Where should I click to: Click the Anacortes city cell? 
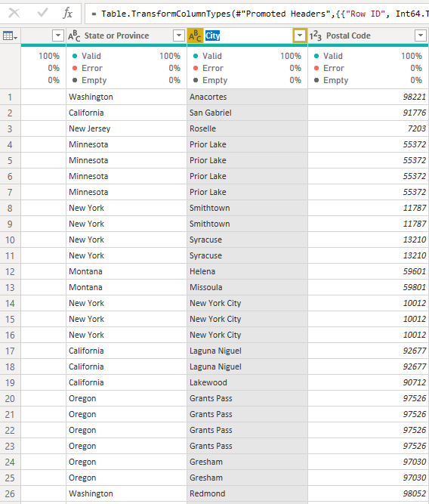(x=247, y=97)
